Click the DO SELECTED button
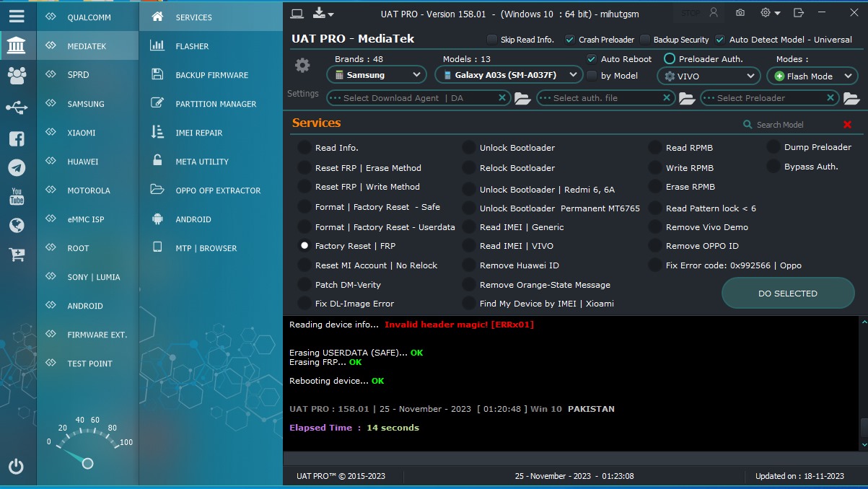This screenshot has height=489, width=868. point(788,294)
